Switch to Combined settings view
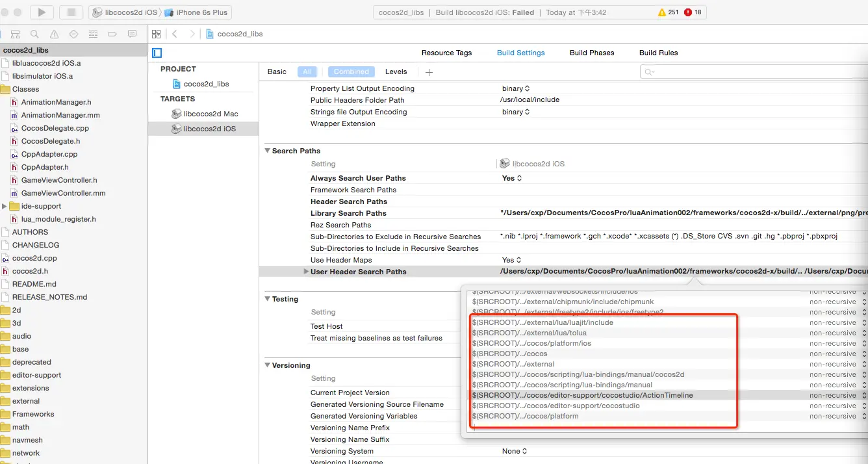 pos(351,71)
